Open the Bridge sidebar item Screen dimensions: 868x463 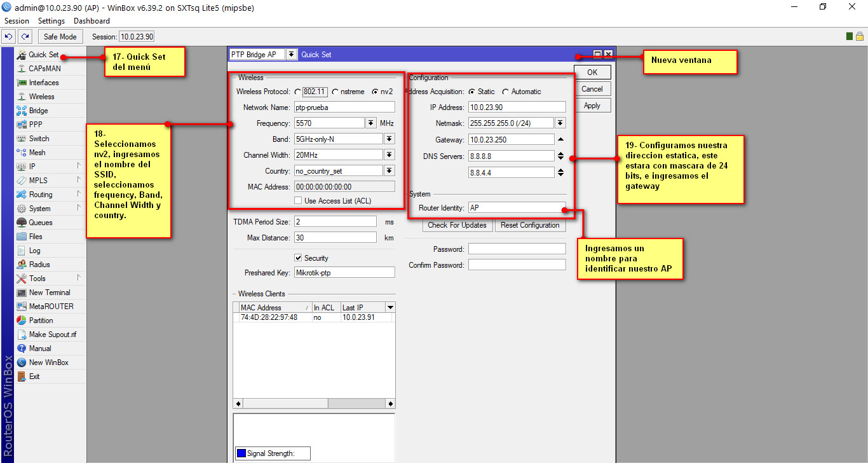(38, 111)
